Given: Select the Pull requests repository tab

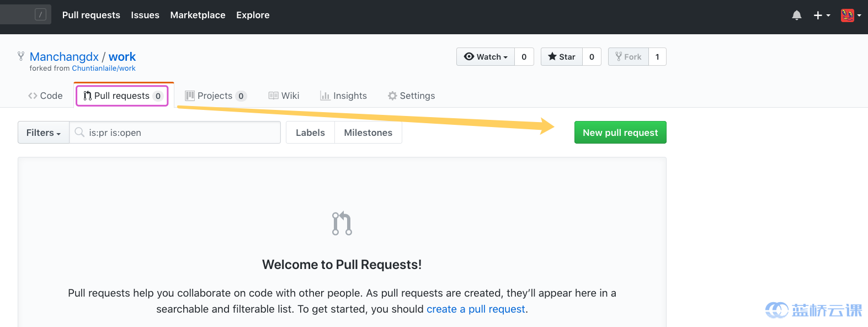Looking at the screenshot, I should [123, 96].
